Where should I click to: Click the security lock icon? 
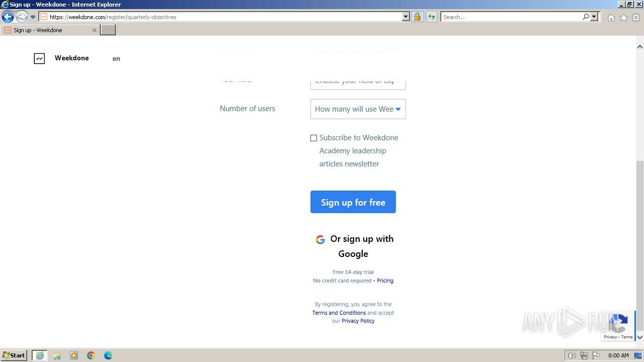pyautogui.click(x=417, y=17)
